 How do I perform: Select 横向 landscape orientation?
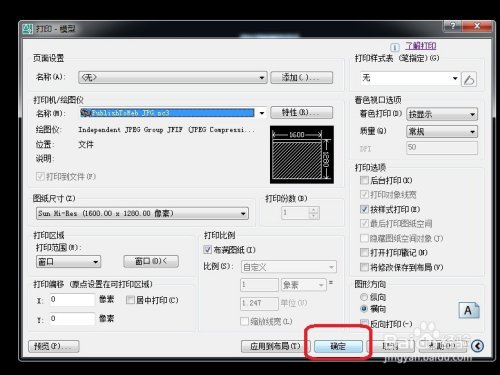pyautogui.click(x=364, y=309)
